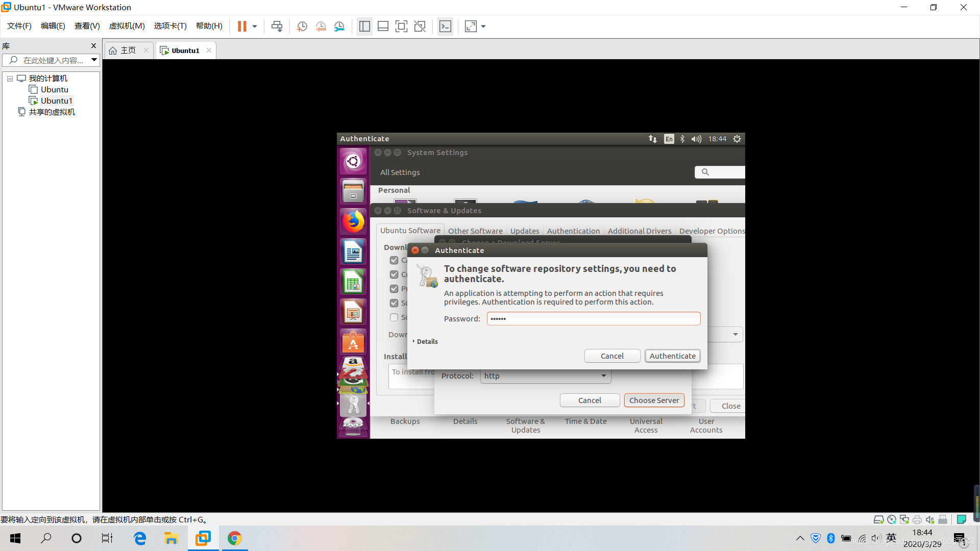This screenshot has width=980, height=551.
Task: Open the 选项卡(T) menu
Action: (x=170, y=26)
